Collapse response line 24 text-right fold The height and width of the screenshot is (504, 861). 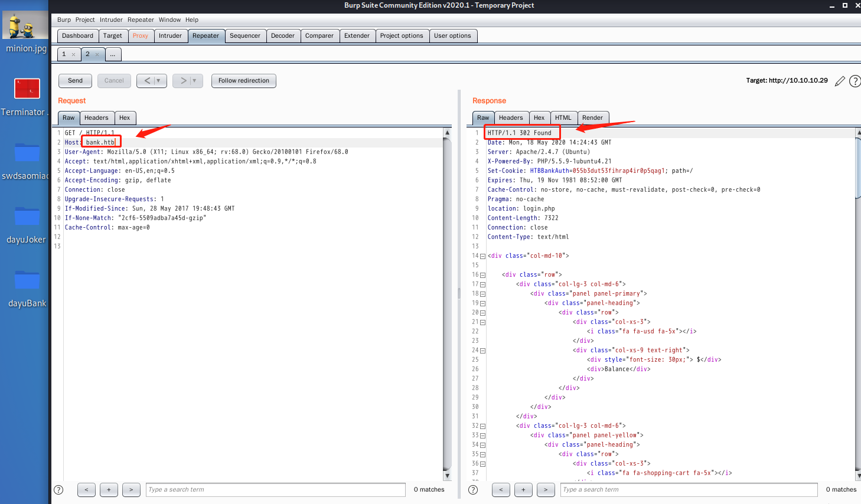coord(482,351)
